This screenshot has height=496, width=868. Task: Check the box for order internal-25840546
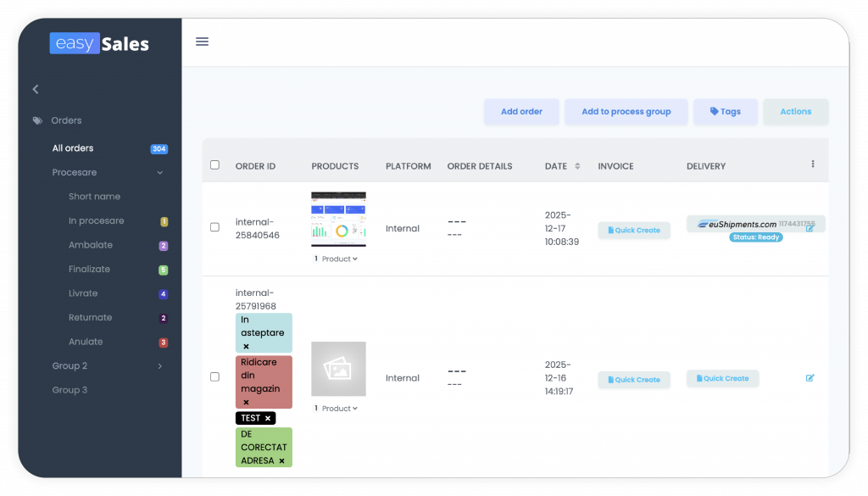[214, 227]
